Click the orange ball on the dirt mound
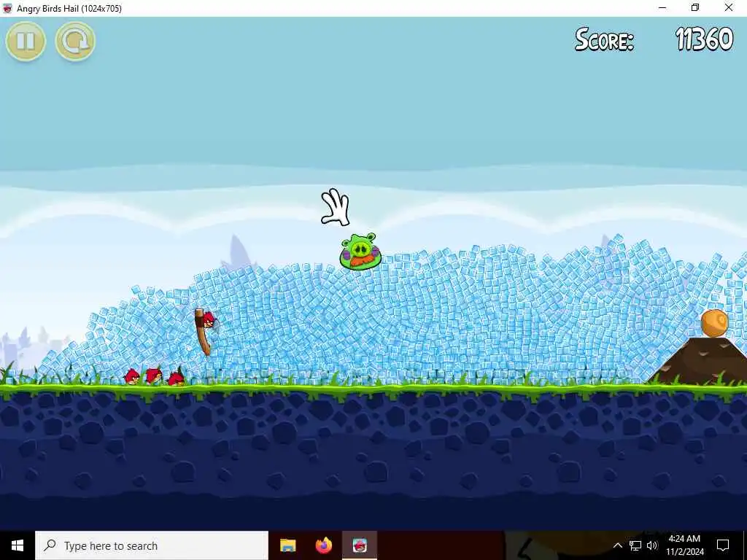This screenshot has width=747, height=560. click(x=715, y=323)
